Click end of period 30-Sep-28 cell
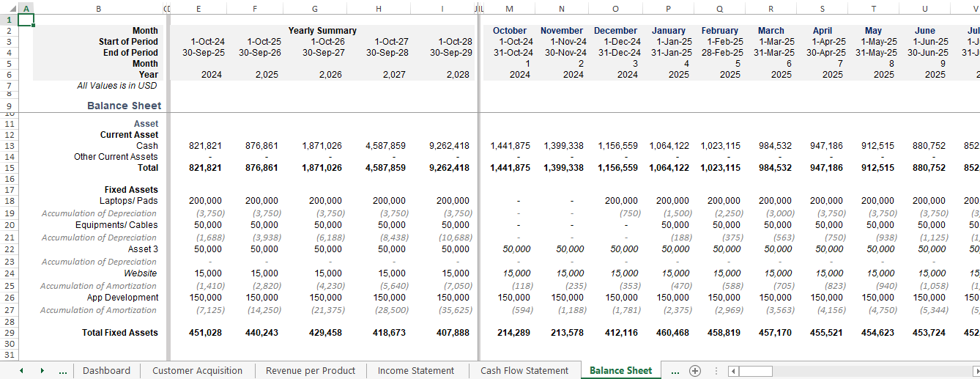Viewport: 980px width, 379px height. tap(387, 53)
